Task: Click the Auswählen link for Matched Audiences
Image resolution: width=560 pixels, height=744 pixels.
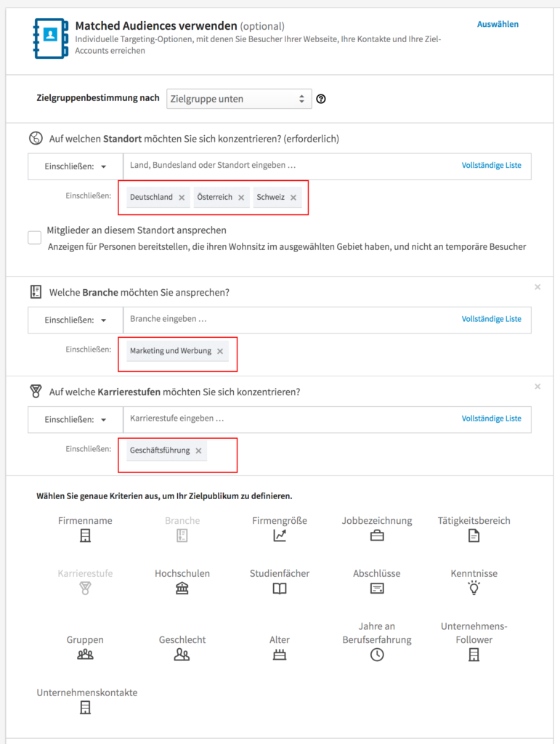Action: click(498, 24)
